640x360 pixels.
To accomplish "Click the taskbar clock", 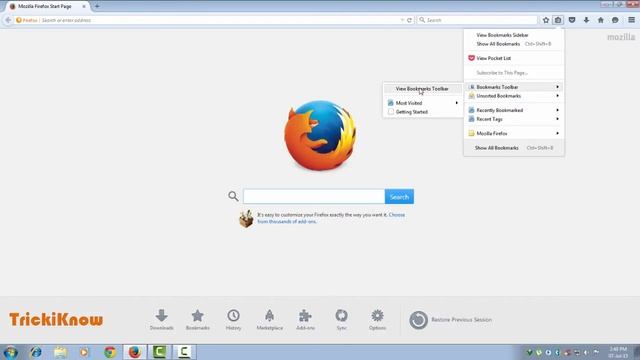I will coord(618,352).
